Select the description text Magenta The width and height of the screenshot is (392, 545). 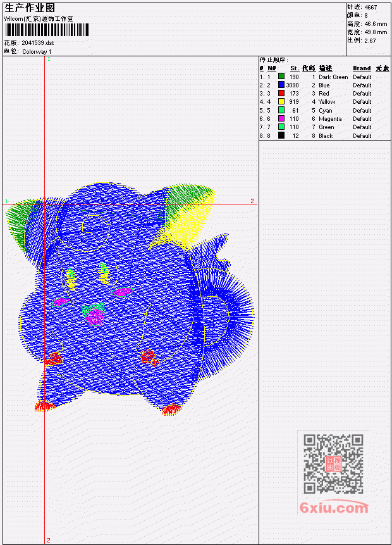click(330, 119)
